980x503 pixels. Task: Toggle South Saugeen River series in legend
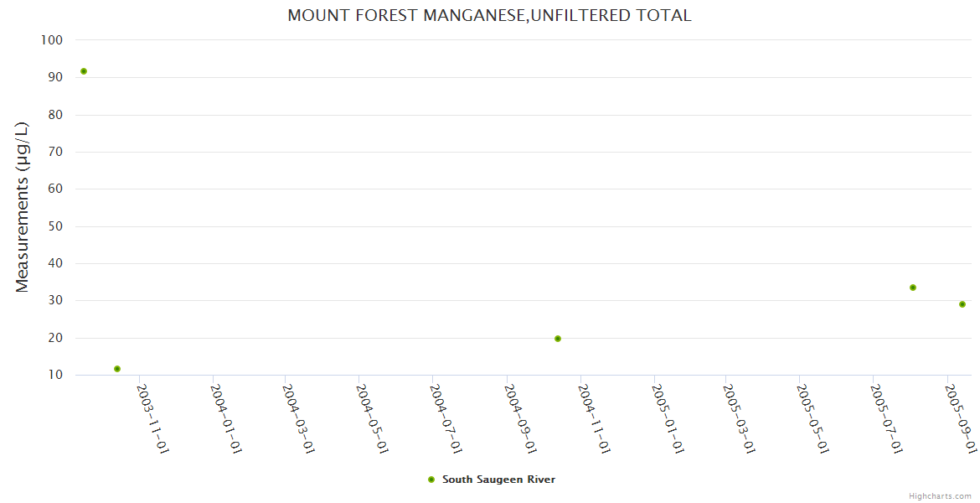tap(498, 480)
